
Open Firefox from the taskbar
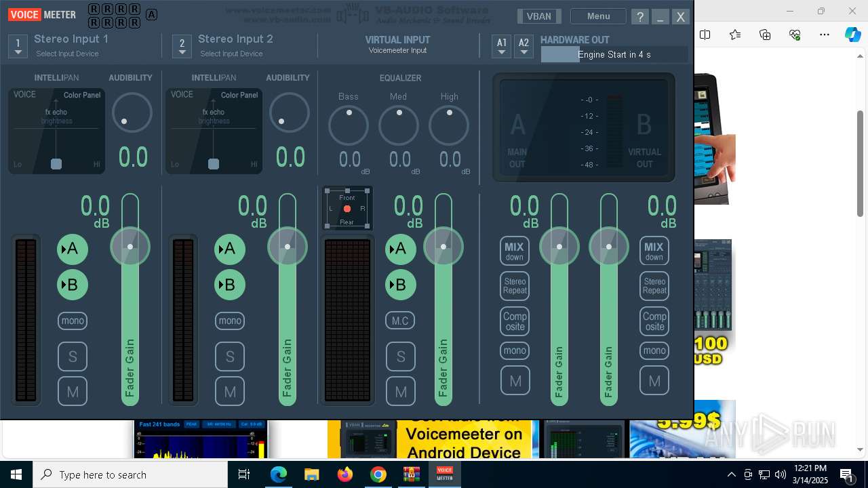point(345,474)
